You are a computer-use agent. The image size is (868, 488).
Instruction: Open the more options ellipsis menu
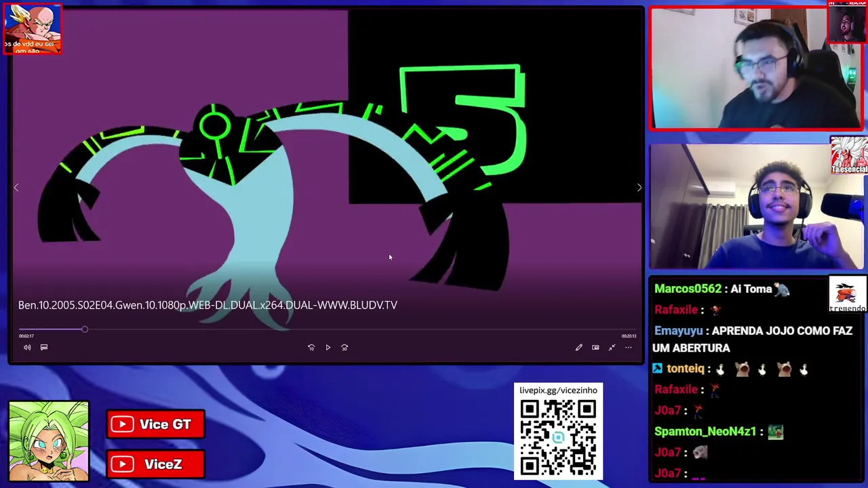pyautogui.click(x=629, y=348)
